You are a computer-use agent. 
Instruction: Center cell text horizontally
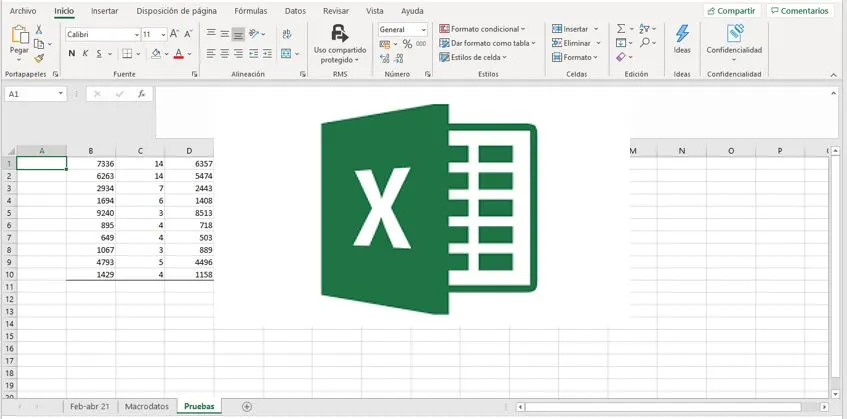[x=225, y=53]
